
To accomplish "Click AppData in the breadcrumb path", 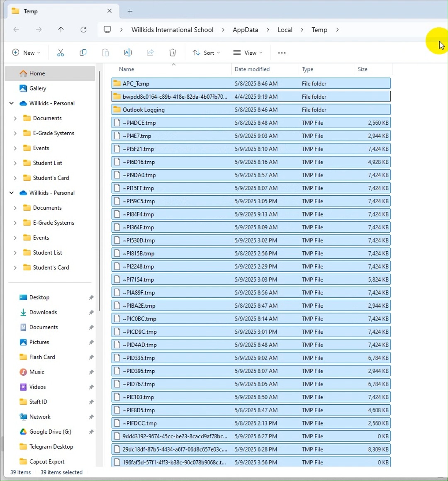I will tap(245, 30).
